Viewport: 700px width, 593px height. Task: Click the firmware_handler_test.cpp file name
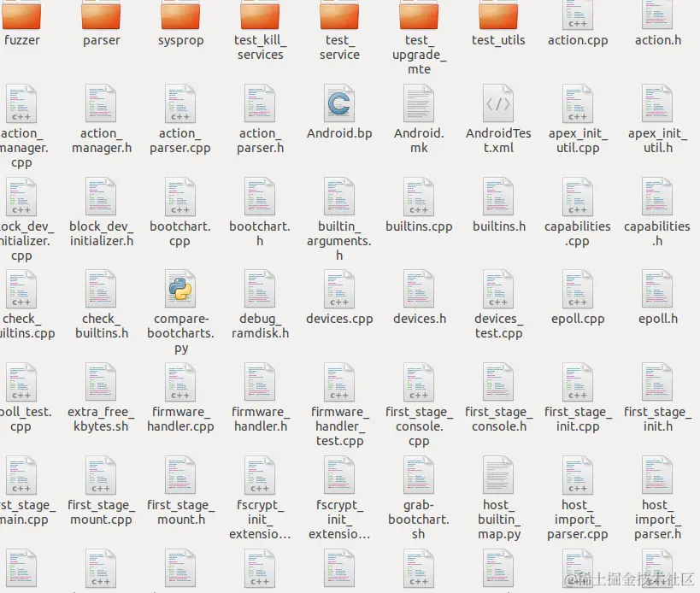tap(339, 426)
